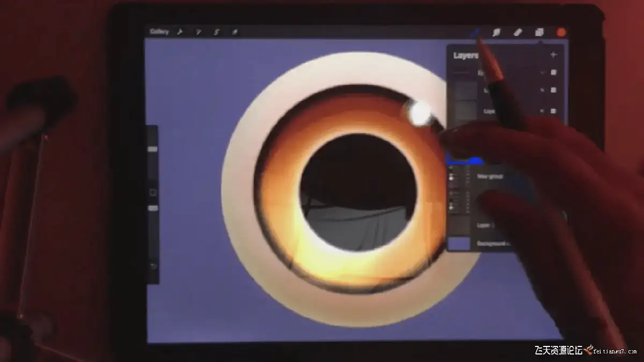Open blend mode N of third layer
This screenshot has width=644, height=362.
point(543,112)
